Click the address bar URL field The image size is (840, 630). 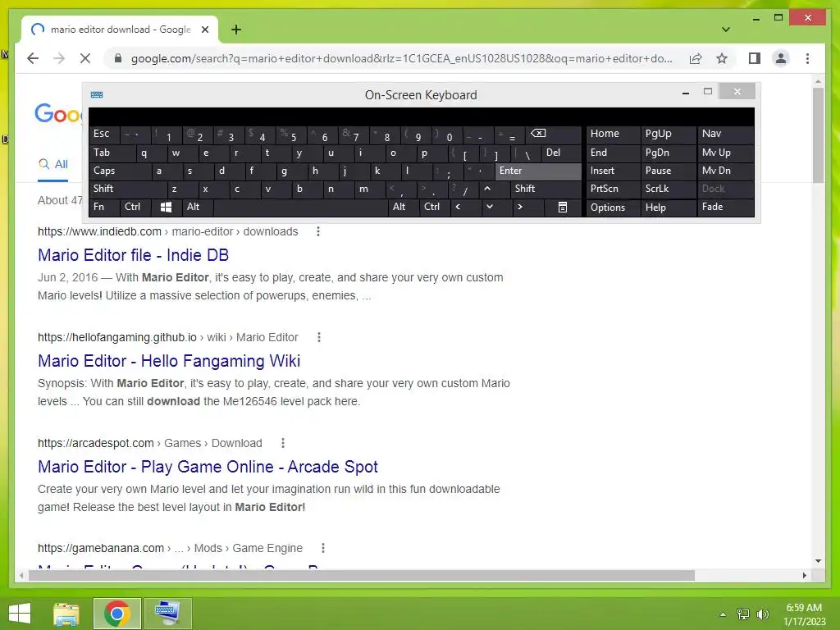point(401,58)
